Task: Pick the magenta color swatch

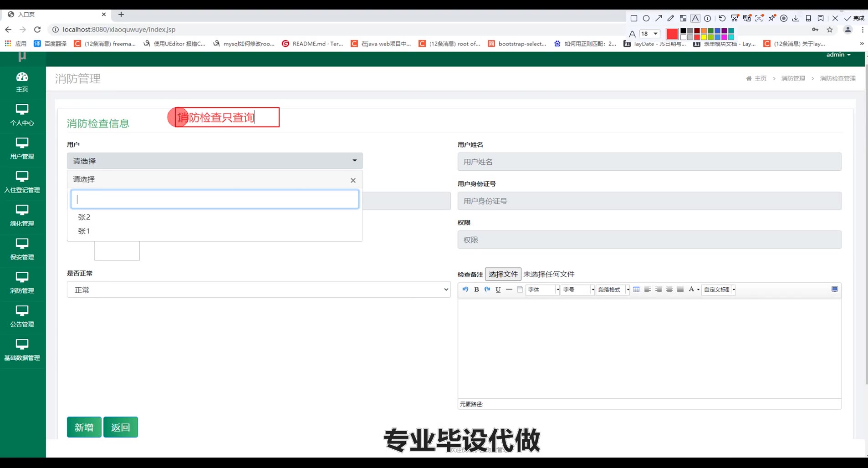Action: [x=724, y=37]
